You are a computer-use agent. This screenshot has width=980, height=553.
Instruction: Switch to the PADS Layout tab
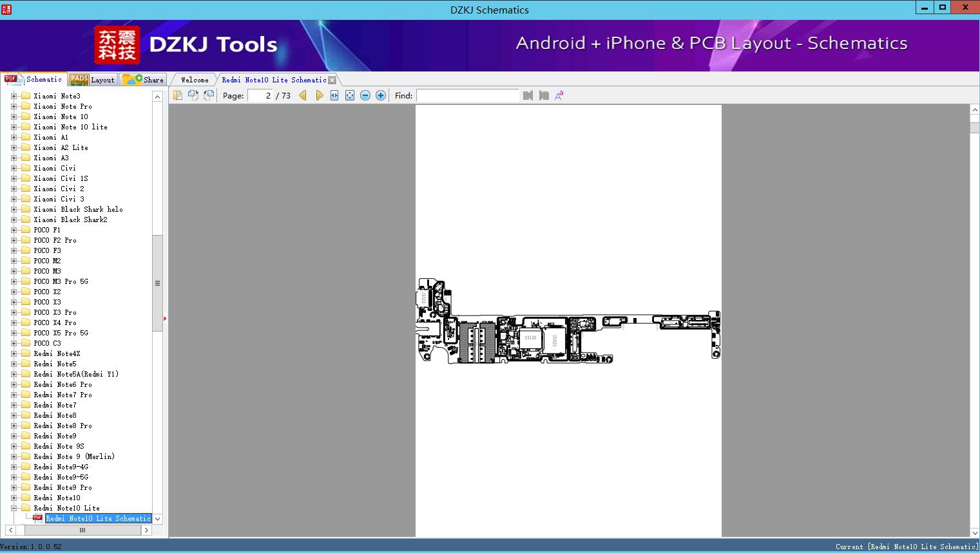[92, 80]
